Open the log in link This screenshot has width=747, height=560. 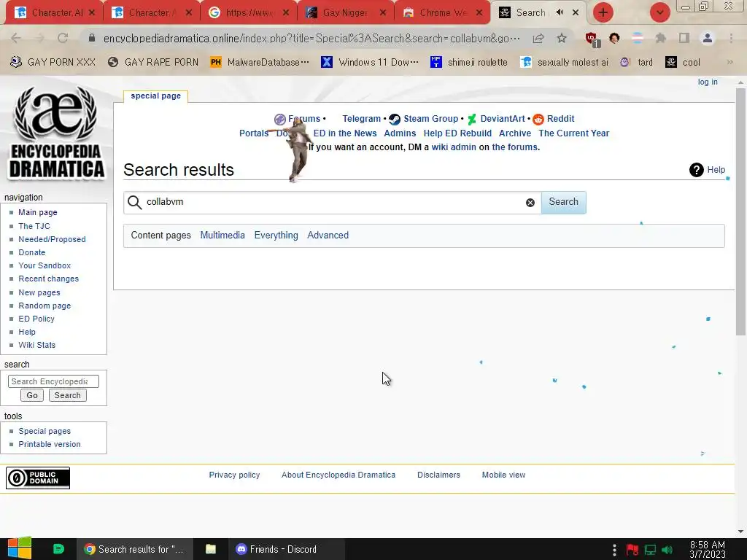708,82
